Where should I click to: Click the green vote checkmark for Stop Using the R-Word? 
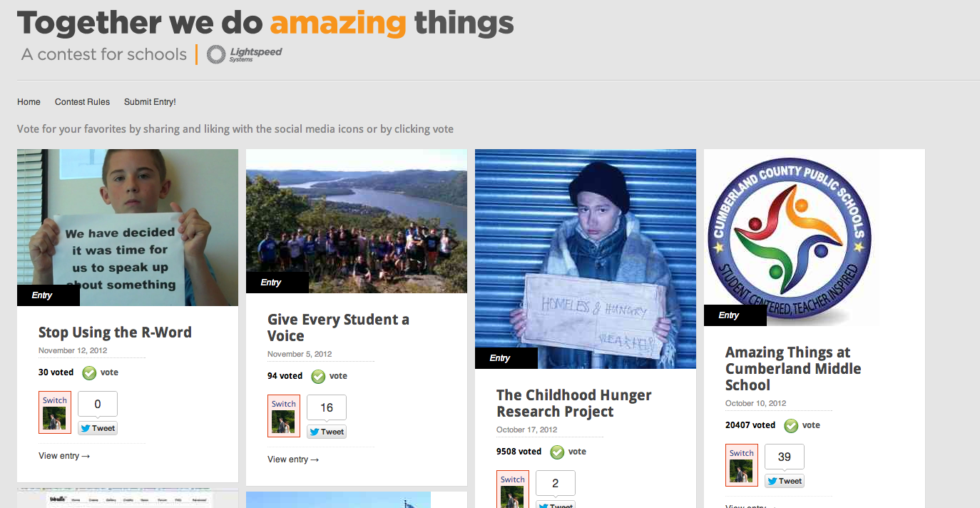[x=89, y=372]
